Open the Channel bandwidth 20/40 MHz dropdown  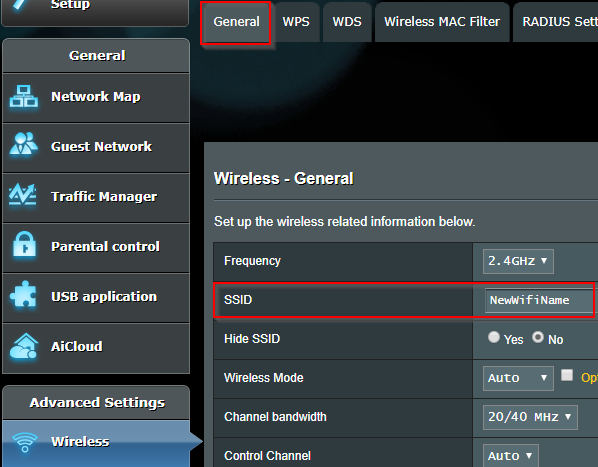pos(530,417)
